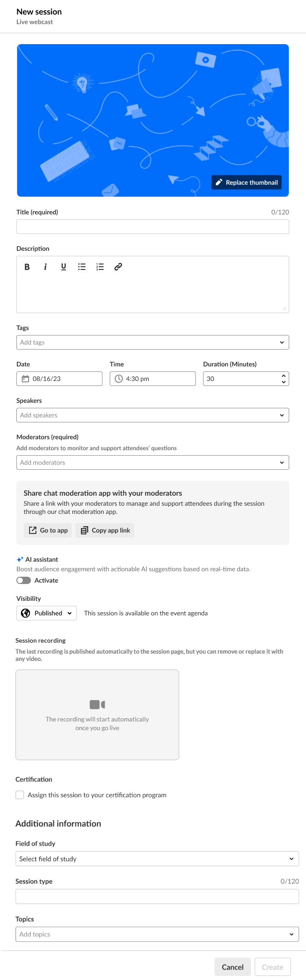This screenshot has height=980, width=306.
Task: Click the Cancel button
Action: 232,967
